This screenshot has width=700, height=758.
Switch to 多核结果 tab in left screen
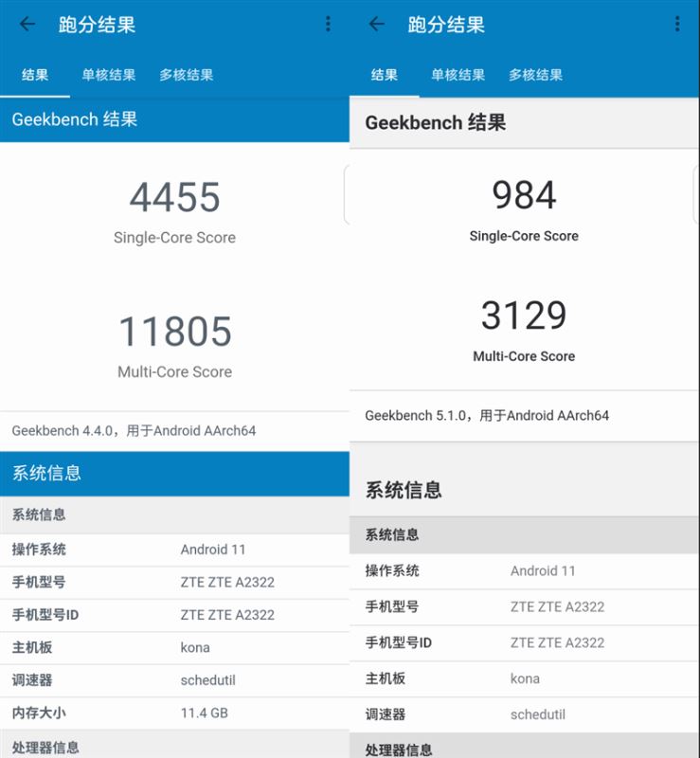point(187,75)
